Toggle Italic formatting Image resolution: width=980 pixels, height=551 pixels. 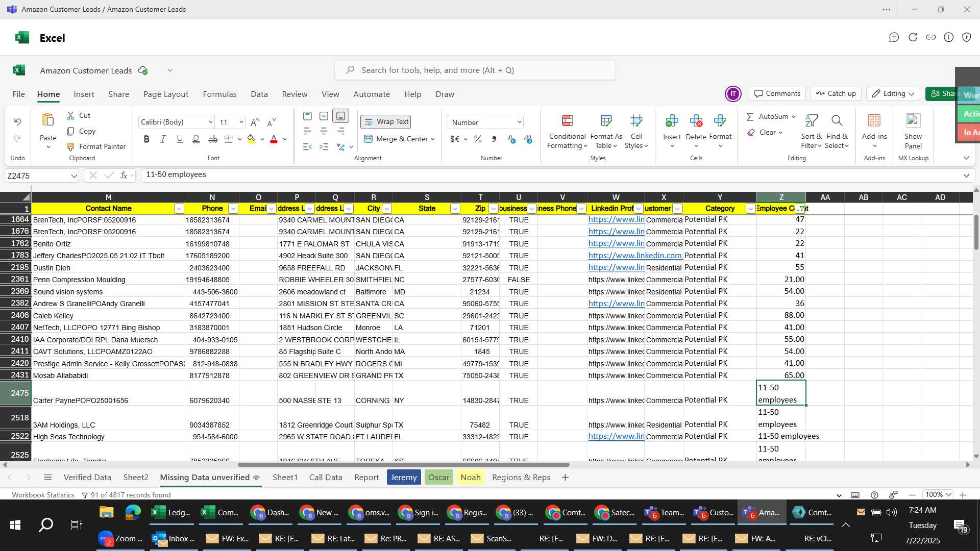tap(163, 139)
